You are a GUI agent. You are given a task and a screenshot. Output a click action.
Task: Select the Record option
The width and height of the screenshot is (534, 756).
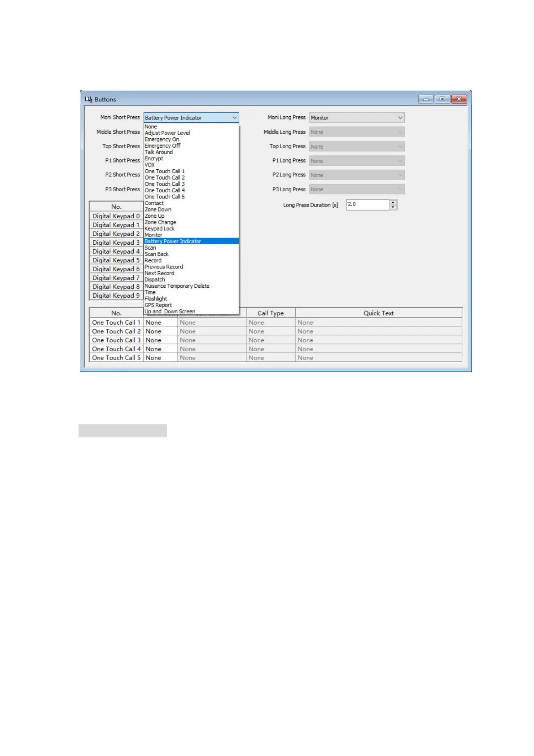click(x=191, y=260)
